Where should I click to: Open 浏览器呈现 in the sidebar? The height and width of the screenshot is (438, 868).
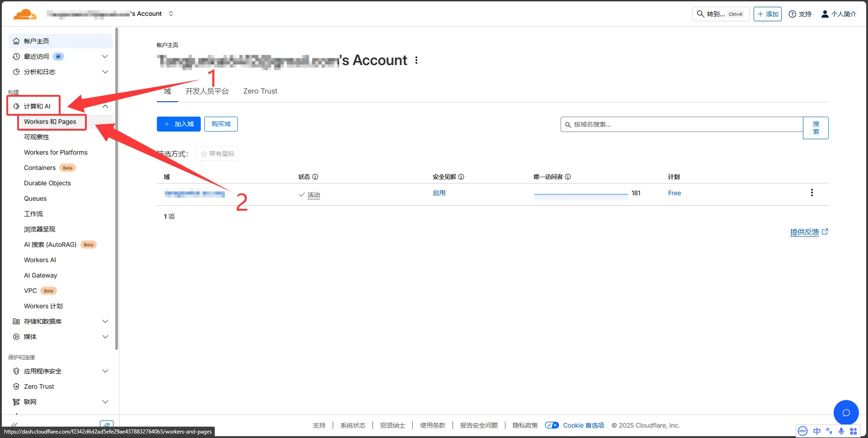point(40,229)
